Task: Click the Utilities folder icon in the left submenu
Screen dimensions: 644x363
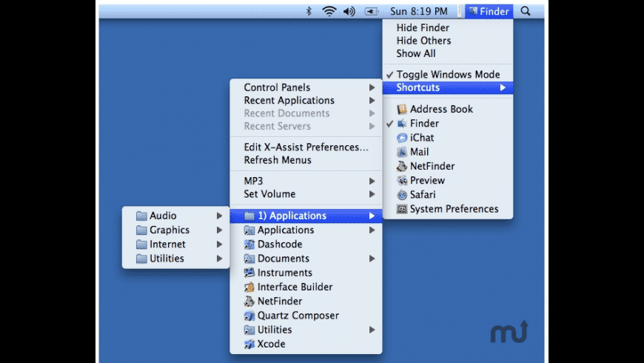Action: point(141,259)
